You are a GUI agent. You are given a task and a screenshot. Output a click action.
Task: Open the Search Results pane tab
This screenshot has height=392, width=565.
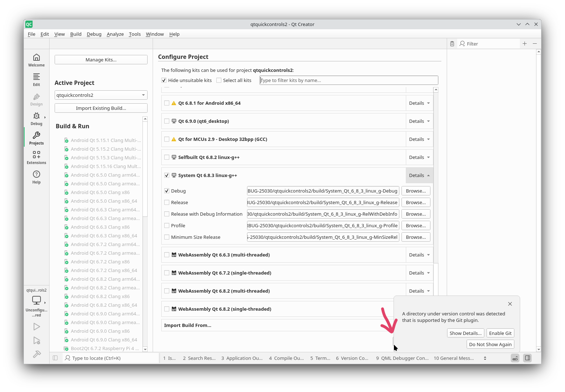[199, 358]
